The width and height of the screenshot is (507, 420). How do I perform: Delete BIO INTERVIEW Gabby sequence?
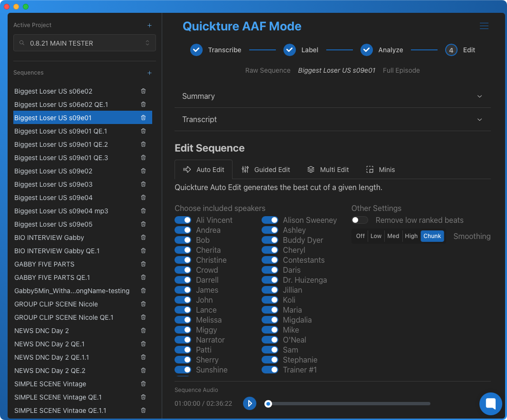143,238
